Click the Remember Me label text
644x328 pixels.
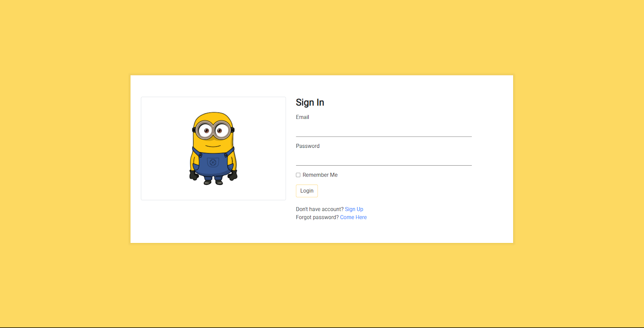[x=320, y=175]
